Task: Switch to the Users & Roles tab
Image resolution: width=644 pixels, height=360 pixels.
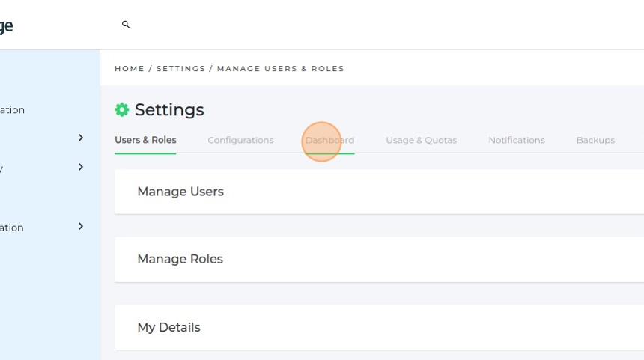Action: pos(145,140)
